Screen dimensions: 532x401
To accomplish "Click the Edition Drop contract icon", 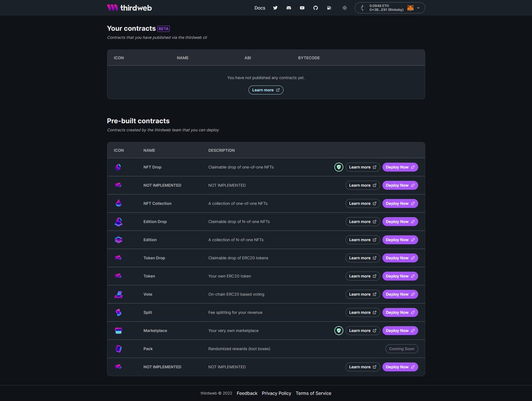I will coord(118,222).
